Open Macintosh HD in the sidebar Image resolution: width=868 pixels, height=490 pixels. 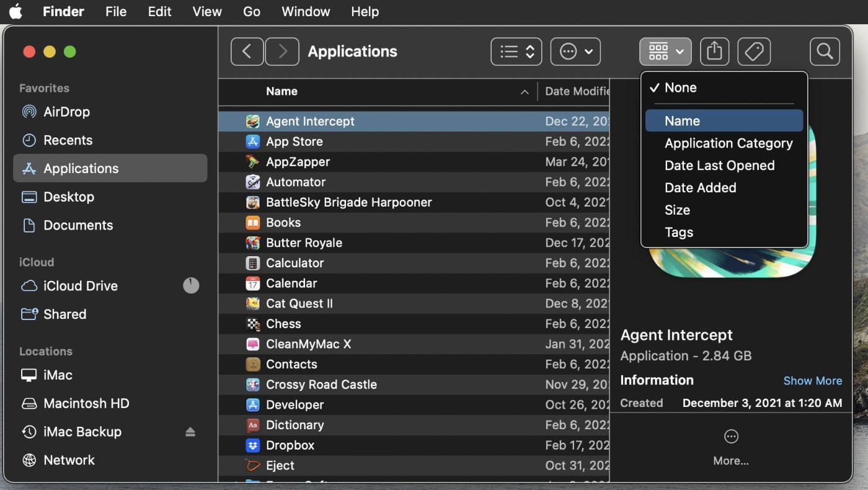pyautogui.click(x=110, y=403)
